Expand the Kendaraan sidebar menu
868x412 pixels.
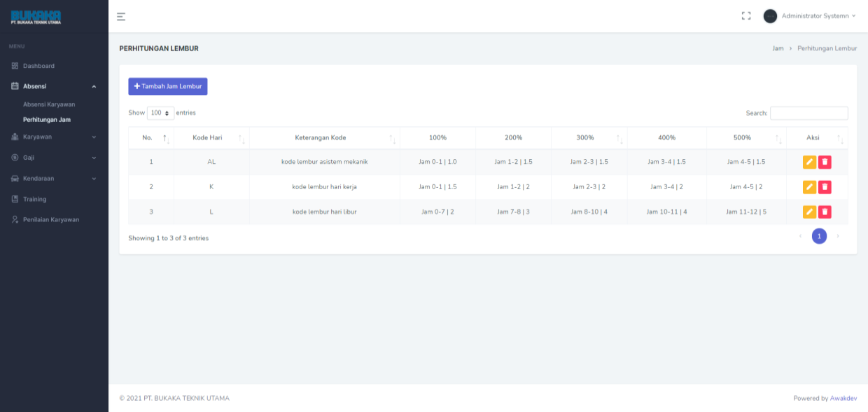(x=53, y=179)
